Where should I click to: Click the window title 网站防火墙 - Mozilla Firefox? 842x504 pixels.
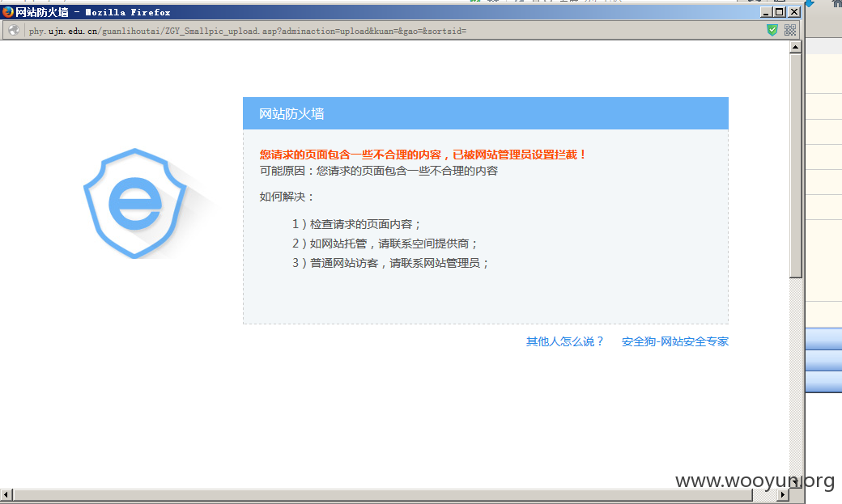93,12
